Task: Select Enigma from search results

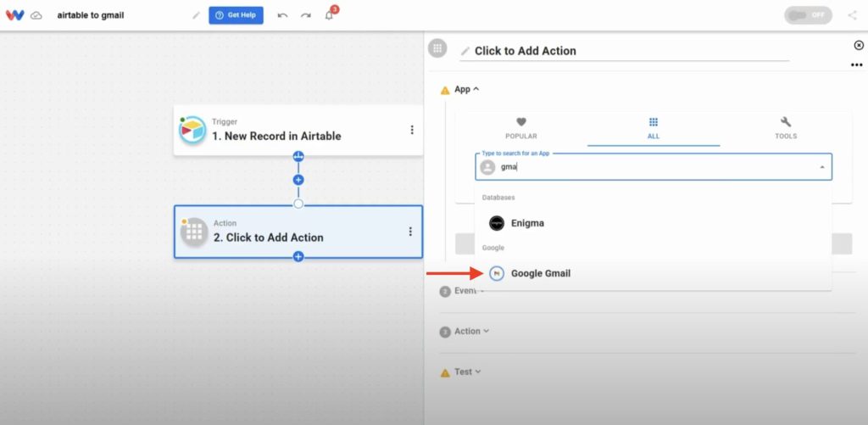Action: point(654,223)
